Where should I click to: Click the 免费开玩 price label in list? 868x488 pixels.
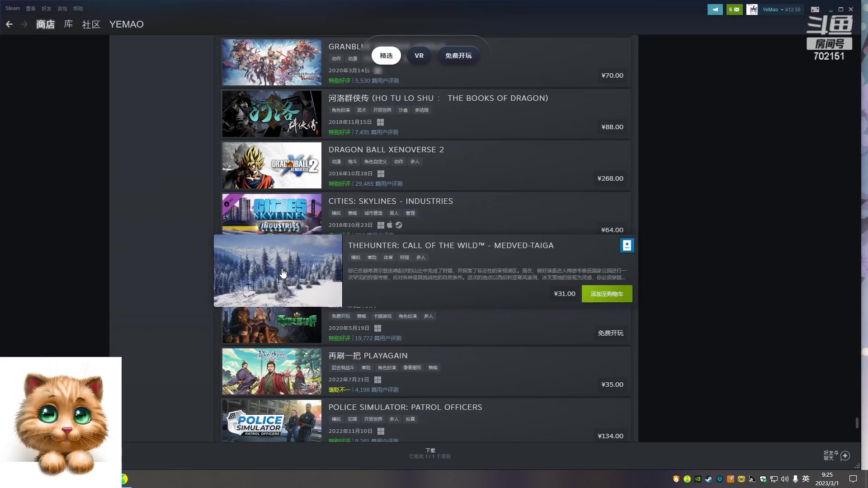tap(610, 333)
